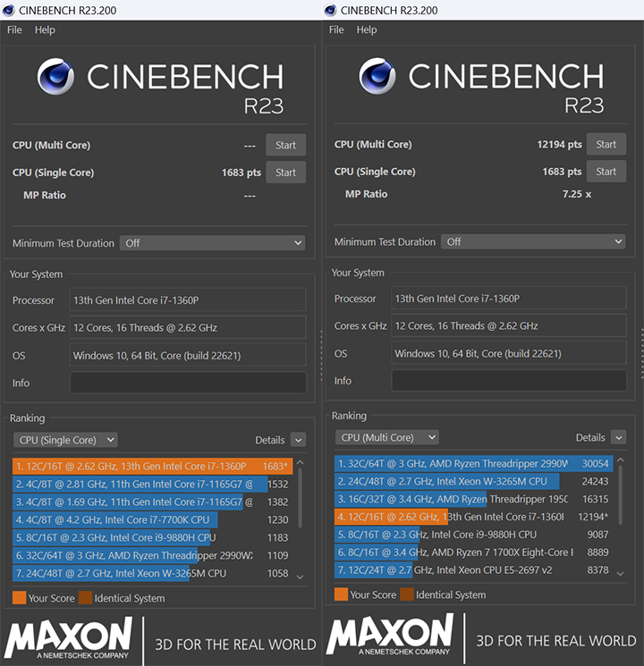
Task: Start the CPU Multi Core test in left window
Action: pyautogui.click(x=285, y=146)
